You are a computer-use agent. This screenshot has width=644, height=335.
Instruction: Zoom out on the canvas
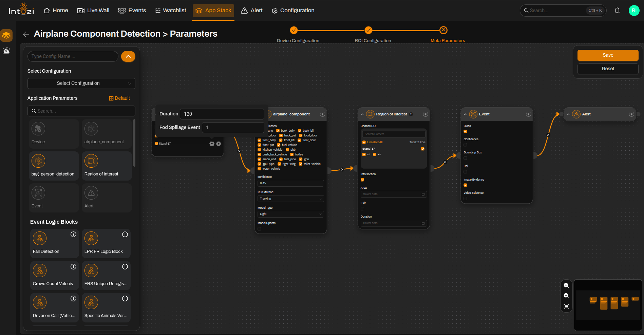[x=566, y=296]
